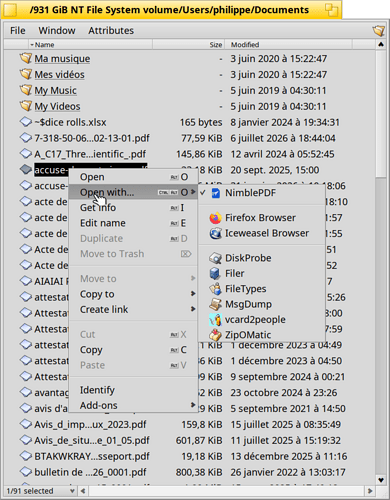Click the vcard2people icon
Viewport: 390px width, 500px height.
click(x=216, y=320)
